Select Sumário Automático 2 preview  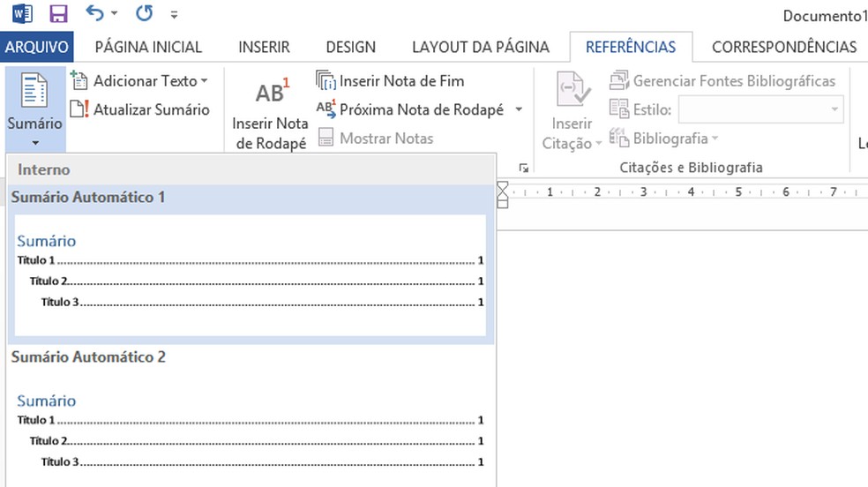coord(251,431)
